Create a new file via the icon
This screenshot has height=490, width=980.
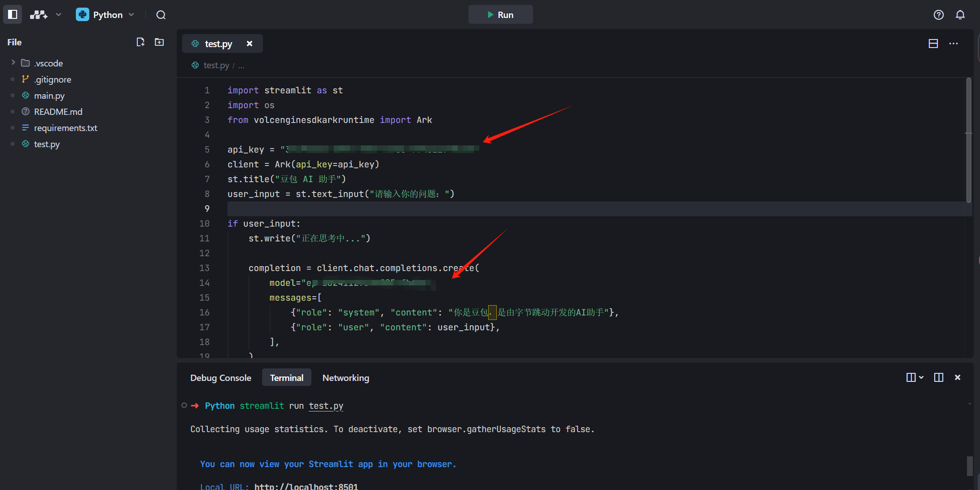pos(140,42)
